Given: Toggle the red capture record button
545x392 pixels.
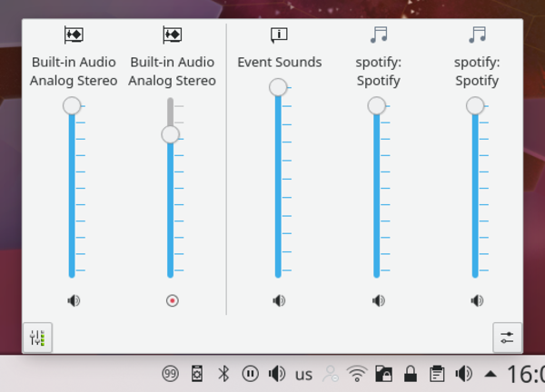Looking at the screenshot, I should tap(172, 300).
